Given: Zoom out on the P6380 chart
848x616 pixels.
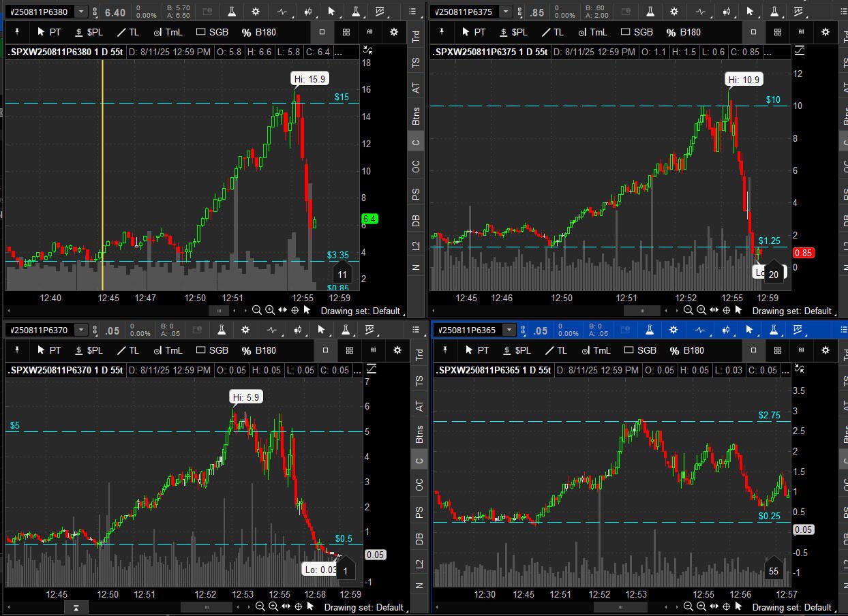Looking at the screenshot, I should tap(257, 310).
